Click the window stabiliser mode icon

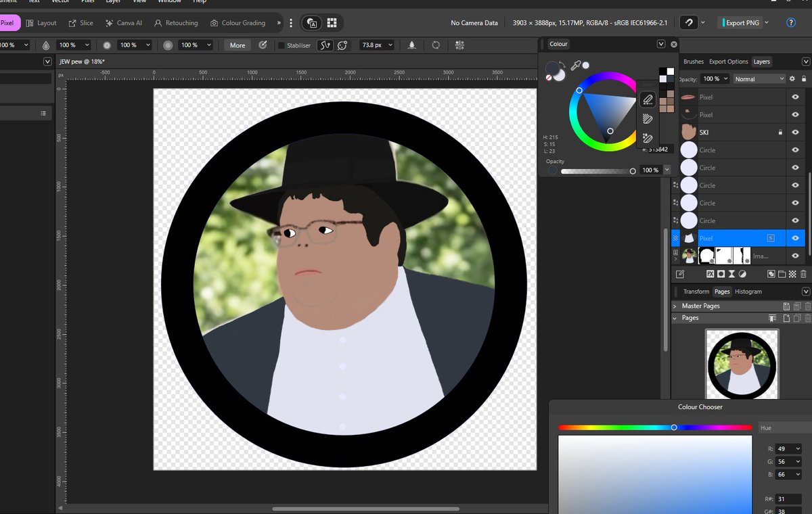pyautogui.click(x=342, y=45)
